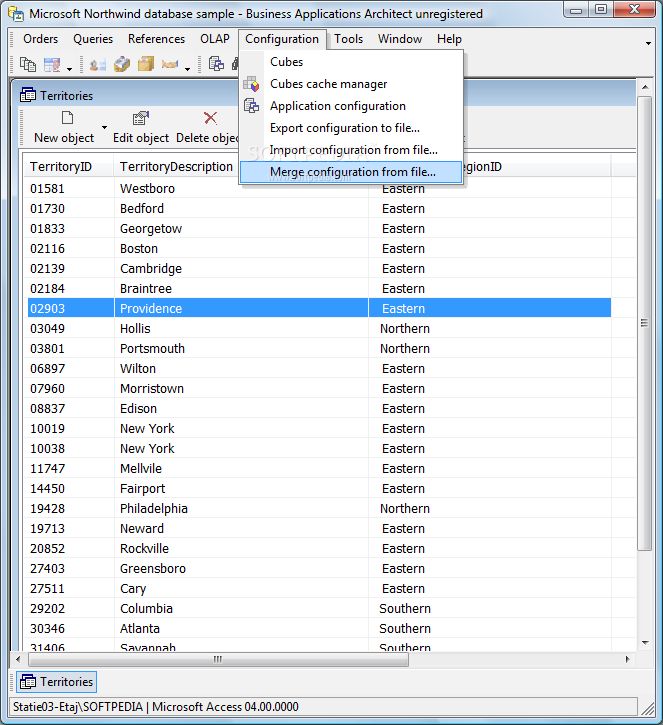
Task: Open the OLAP menu
Action: tap(215, 39)
